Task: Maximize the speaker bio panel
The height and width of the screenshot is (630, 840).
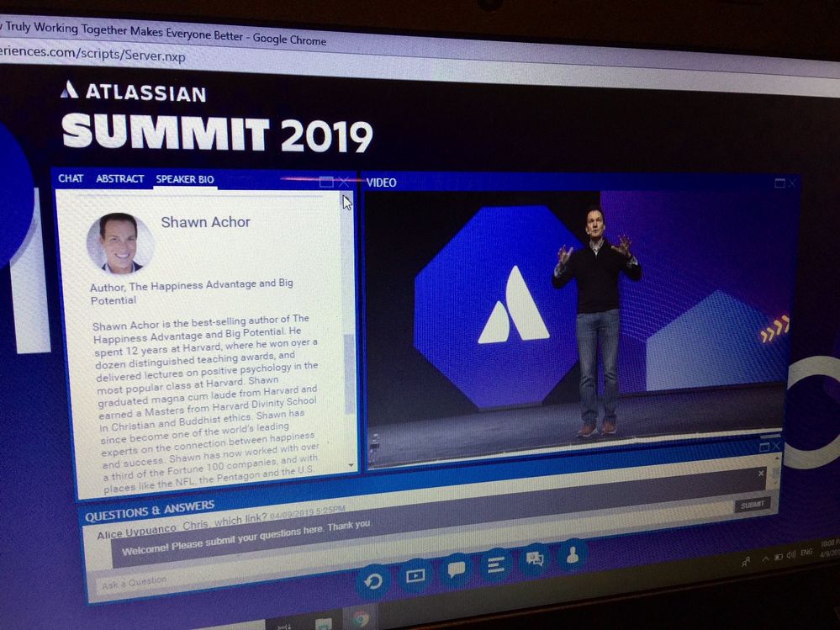Action: coord(326,182)
